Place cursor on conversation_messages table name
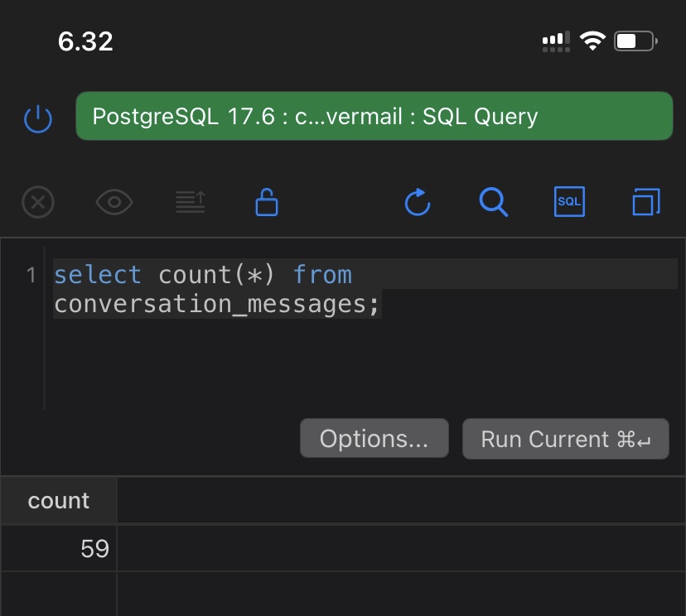 tap(209, 305)
